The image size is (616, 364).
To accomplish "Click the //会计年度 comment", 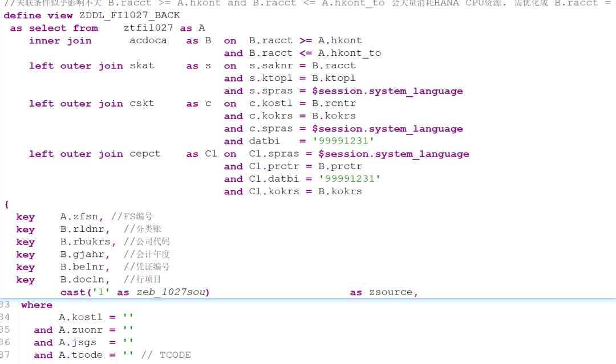I will point(147,254).
